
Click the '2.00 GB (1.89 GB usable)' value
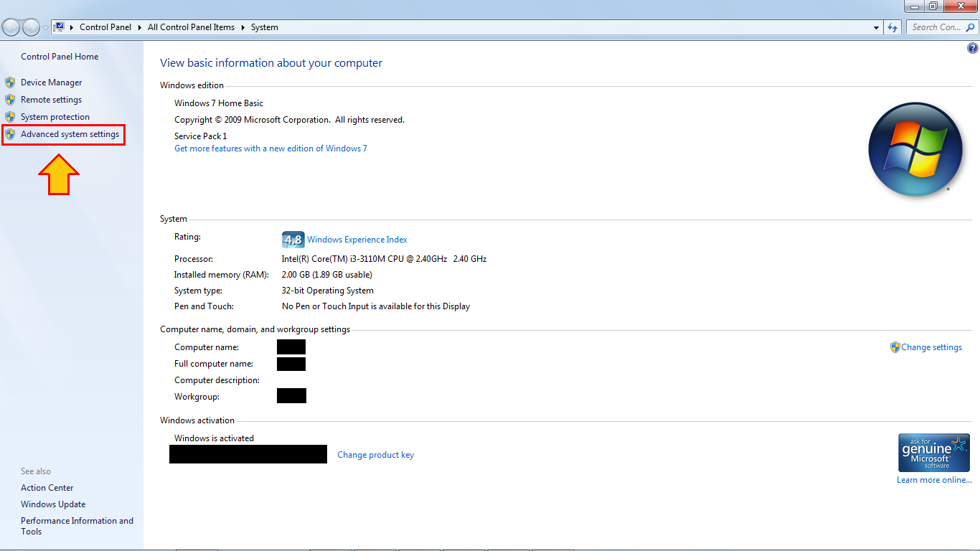pyautogui.click(x=326, y=275)
